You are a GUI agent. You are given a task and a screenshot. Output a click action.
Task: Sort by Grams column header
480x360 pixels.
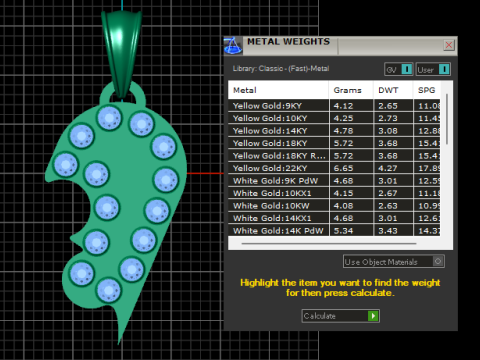click(351, 90)
